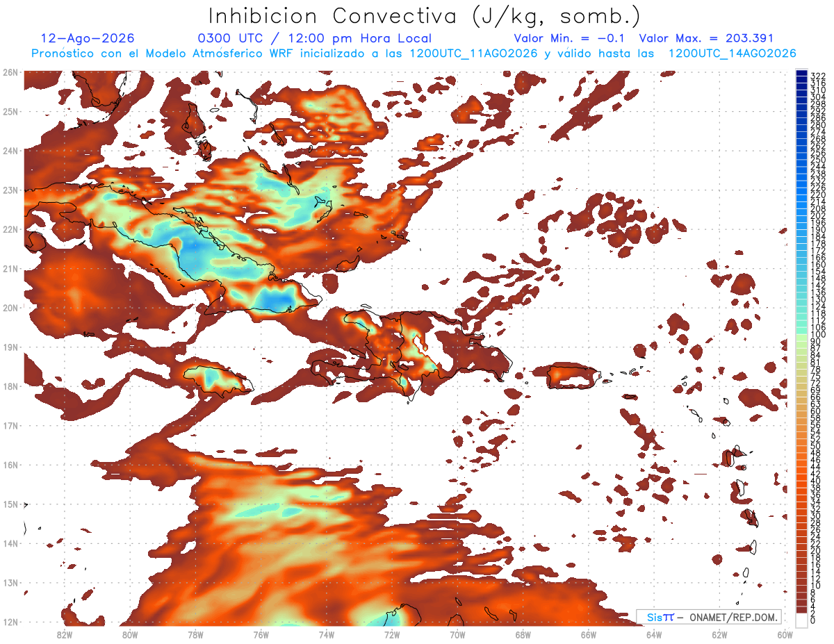Screen dimensions: 834x644
Task: Click the 13N latitude label
Action: pos(10,583)
